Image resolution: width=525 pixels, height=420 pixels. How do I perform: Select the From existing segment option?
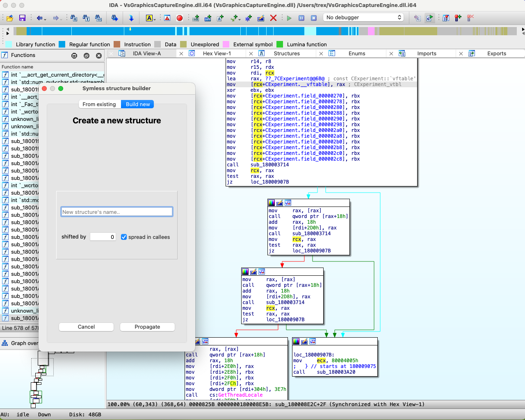point(99,104)
